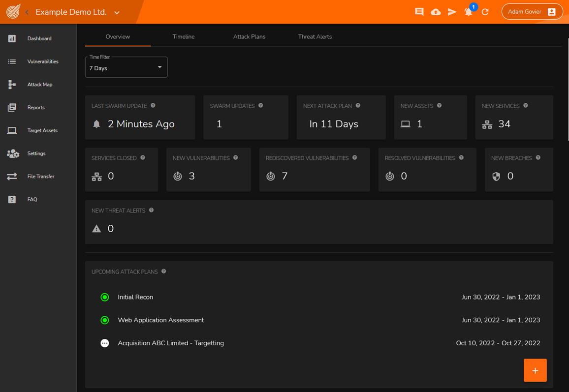Click help icon beside Rediscovered Vulnerabilities
The image size is (569, 392).
coord(354,158)
